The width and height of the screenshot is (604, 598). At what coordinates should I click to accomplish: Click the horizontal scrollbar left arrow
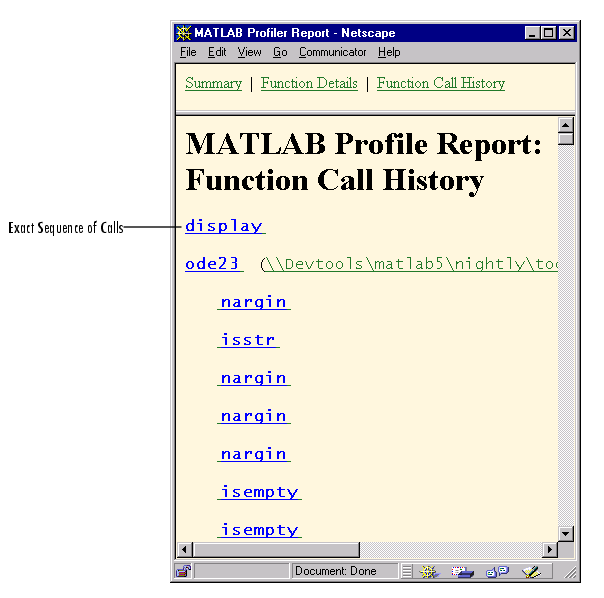tap(184, 549)
